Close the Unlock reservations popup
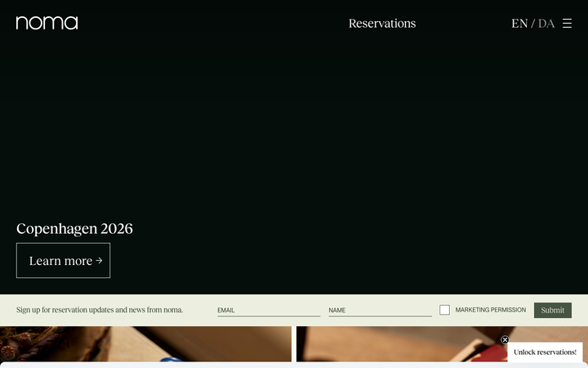Screen dimensions: 588x368 tap(505, 340)
